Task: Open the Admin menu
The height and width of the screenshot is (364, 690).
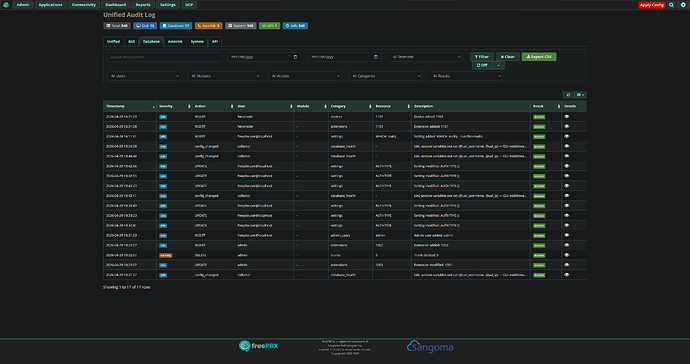Action: point(22,5)
